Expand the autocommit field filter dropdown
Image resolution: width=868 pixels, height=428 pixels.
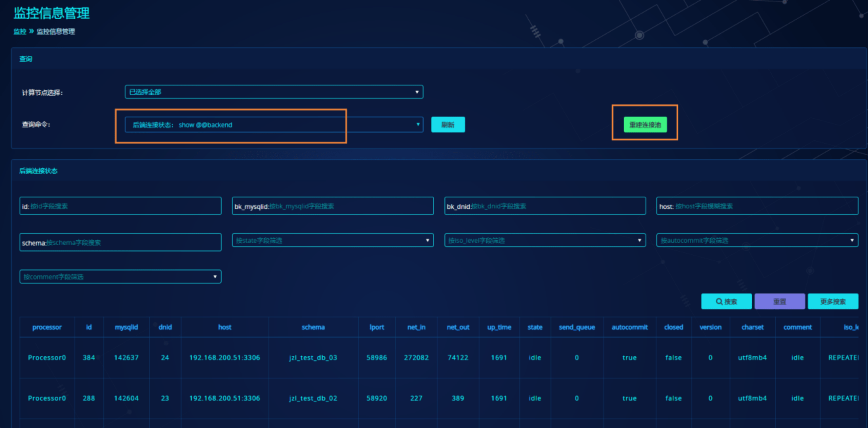click(757, 240)
